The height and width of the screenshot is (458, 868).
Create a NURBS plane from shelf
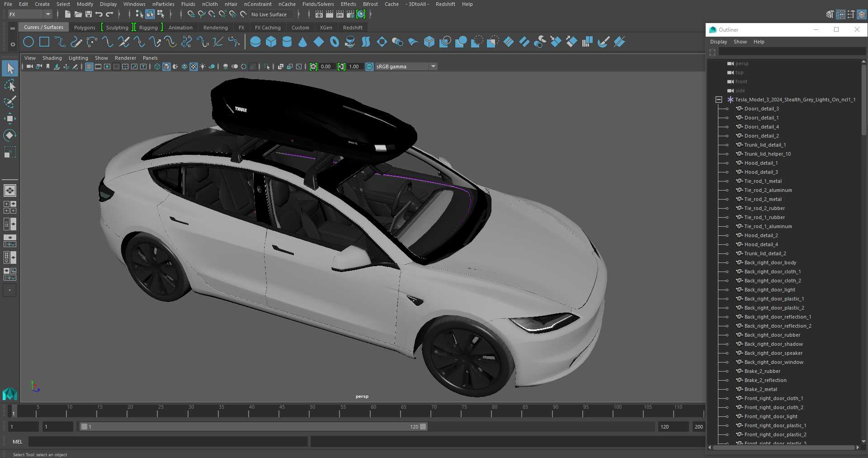click(x=319, y=42)
